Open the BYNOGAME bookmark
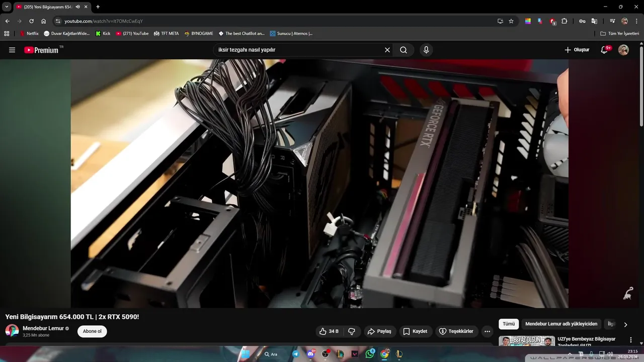This screenshot has width=644, height=362. click(199, 34)
